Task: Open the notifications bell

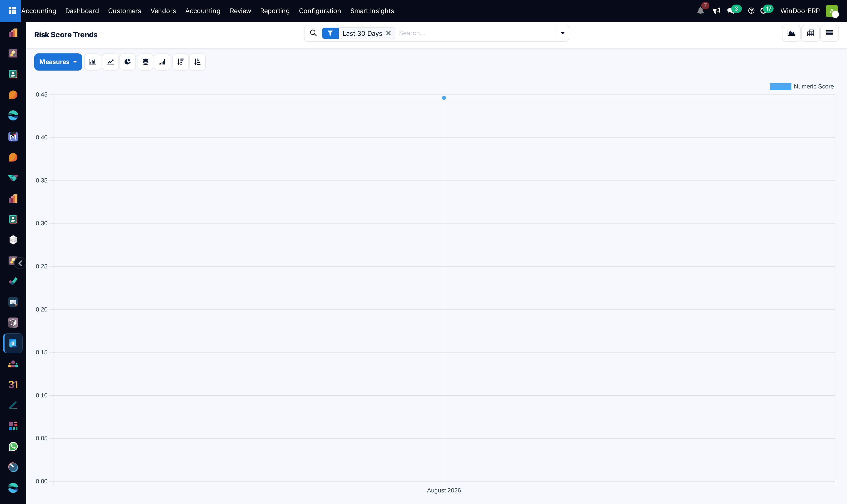Action: 700,11
